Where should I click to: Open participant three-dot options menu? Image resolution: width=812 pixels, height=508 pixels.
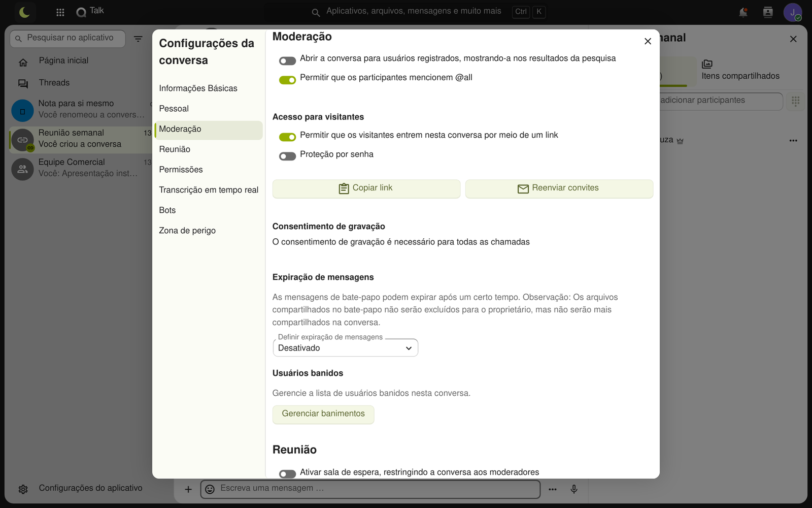[x=793, y=141]
